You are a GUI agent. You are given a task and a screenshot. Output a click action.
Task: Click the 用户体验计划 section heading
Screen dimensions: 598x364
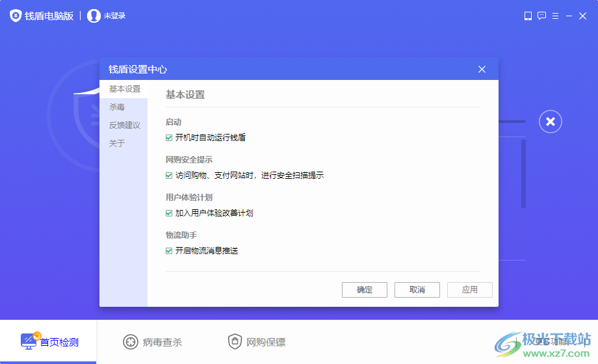click(189, 198)
